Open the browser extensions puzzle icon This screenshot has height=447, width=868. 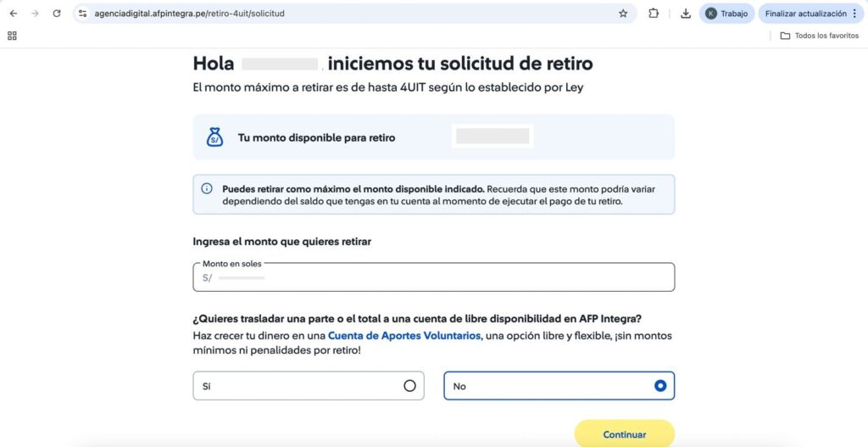click(x=654, y=14)
